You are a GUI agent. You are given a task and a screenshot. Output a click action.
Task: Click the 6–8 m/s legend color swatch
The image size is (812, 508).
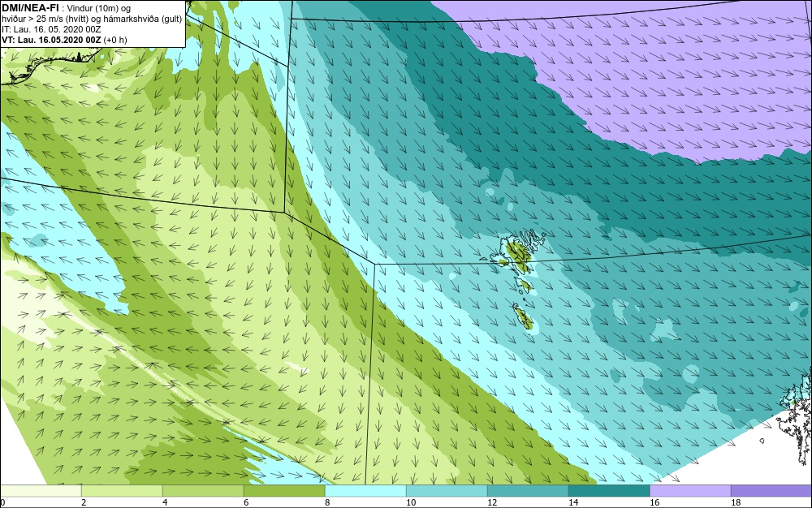pyautogui.click(x=284, y=490)
